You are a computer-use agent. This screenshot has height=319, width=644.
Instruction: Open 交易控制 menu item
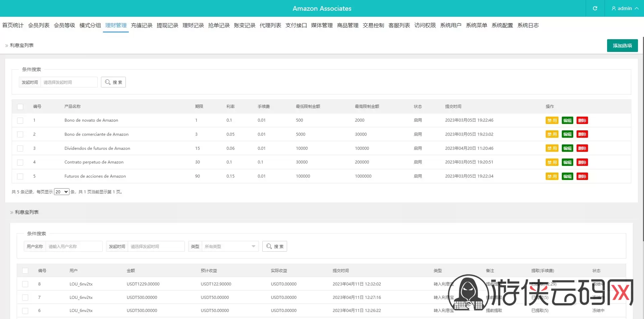(373, 25)
